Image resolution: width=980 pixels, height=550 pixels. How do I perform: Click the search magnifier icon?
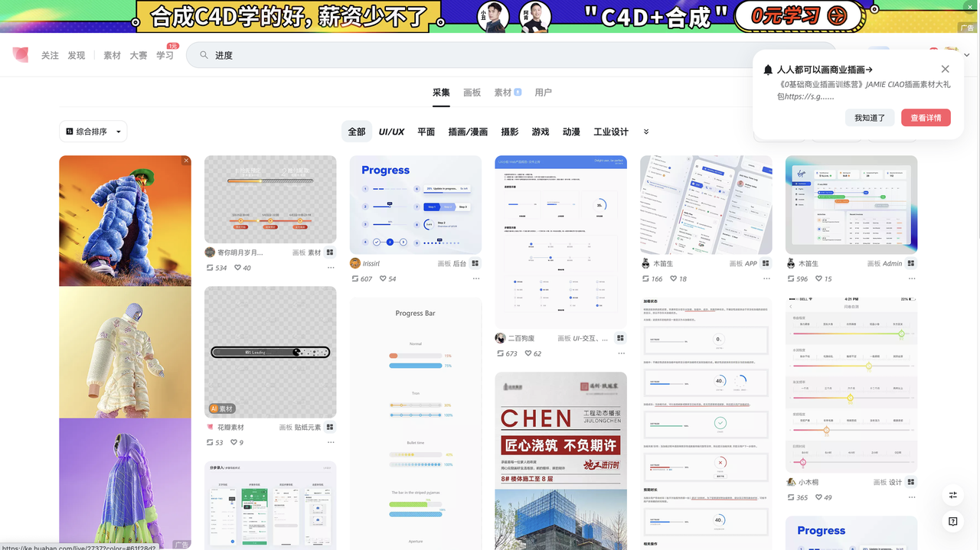pos(204,55)
